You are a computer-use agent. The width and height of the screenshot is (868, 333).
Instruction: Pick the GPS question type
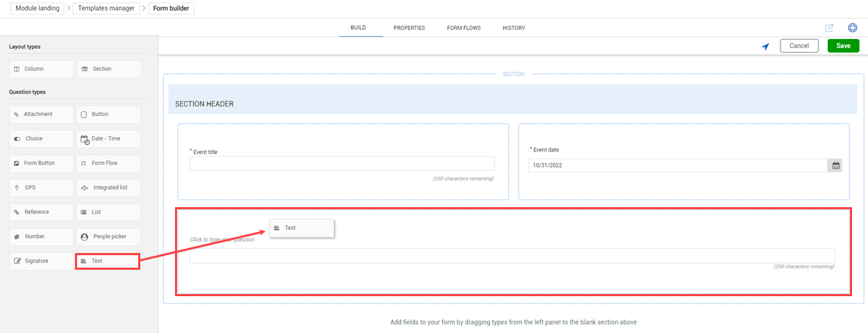click(41, 188)
